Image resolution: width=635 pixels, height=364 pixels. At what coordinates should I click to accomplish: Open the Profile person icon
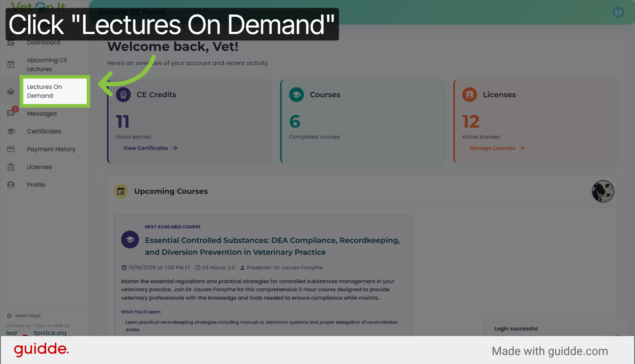tap(11, 185)
